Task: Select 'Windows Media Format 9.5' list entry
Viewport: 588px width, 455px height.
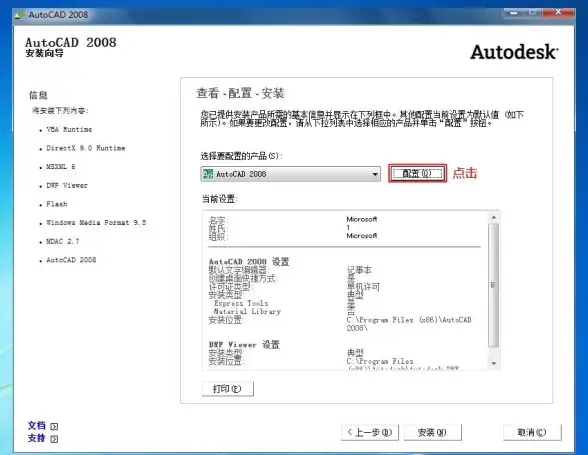Action: click(96, 222)
